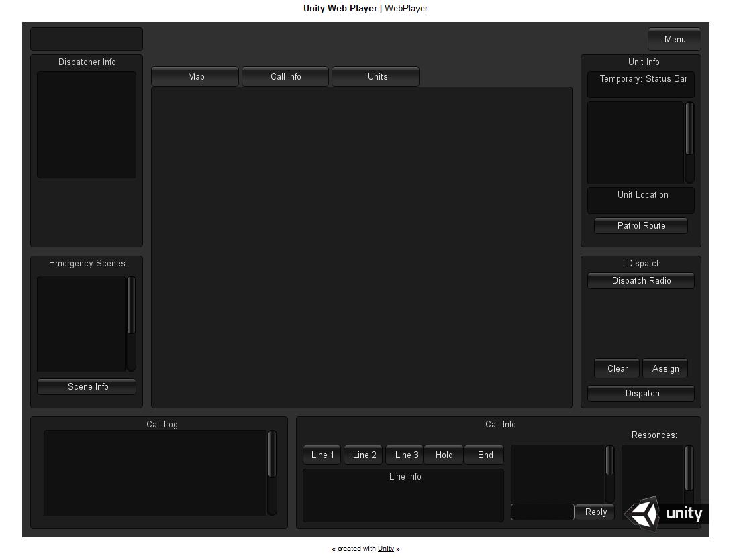Select phone Line 2
The width and height of the screenshot is (739, 560).
point(364,455)
